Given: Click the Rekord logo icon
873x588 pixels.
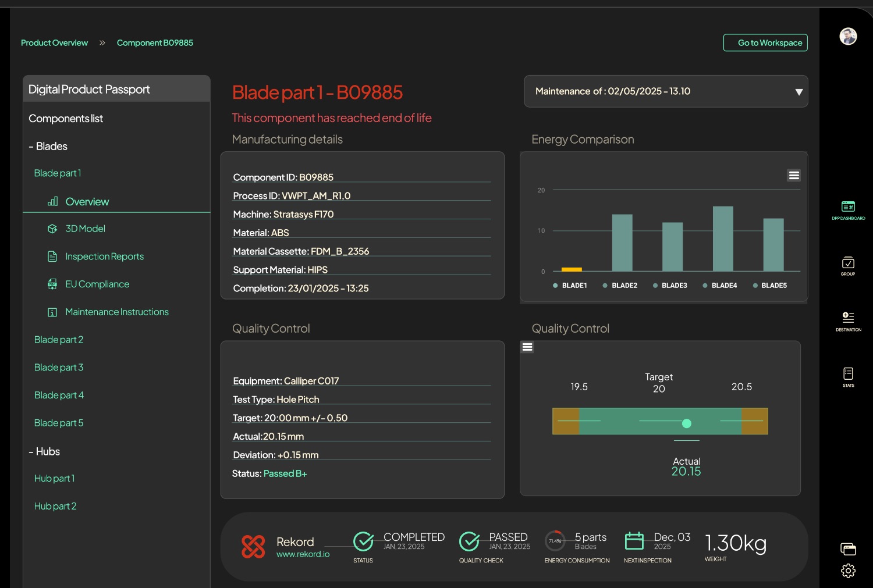Looking at the screenshot, I should coord(253,547).
